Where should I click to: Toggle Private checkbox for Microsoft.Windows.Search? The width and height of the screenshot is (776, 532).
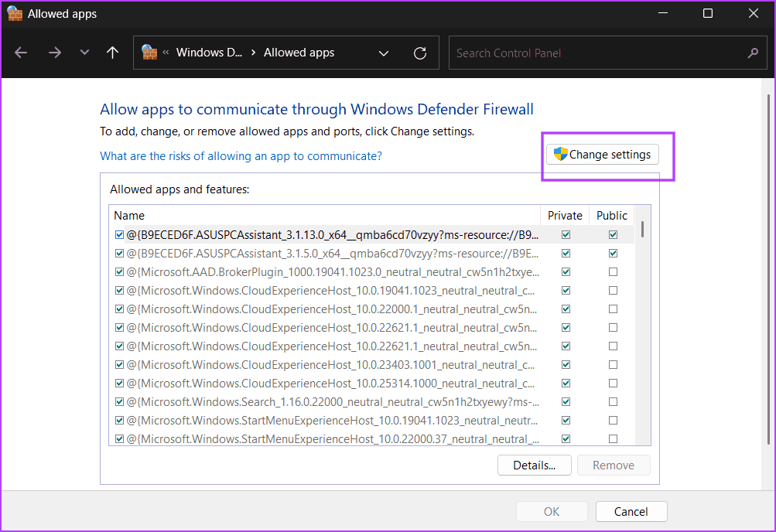tap(566, 401)
